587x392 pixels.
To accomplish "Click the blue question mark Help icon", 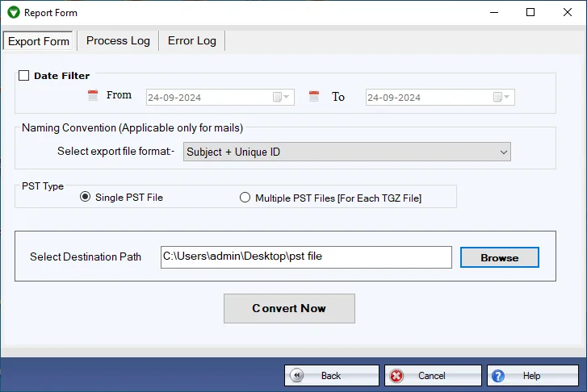I will click(498, 376).
